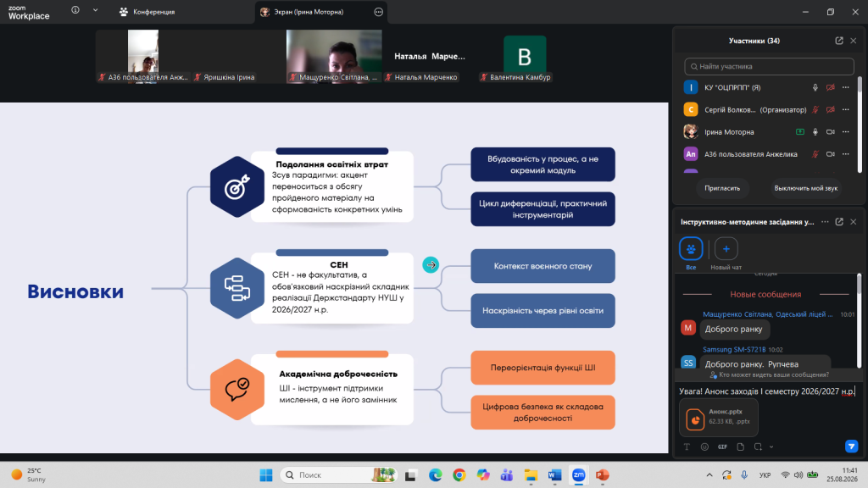868x488 pixels.
Task: Toggle camera for КУ "ОЦПРПП" (Я)
Action: click(831, 87)
